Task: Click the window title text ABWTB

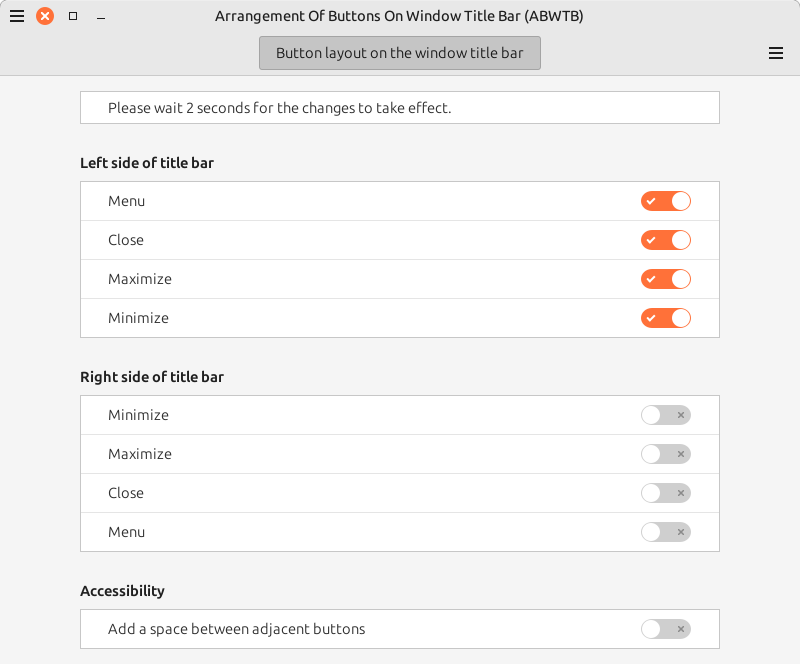Action: [399, 16]
